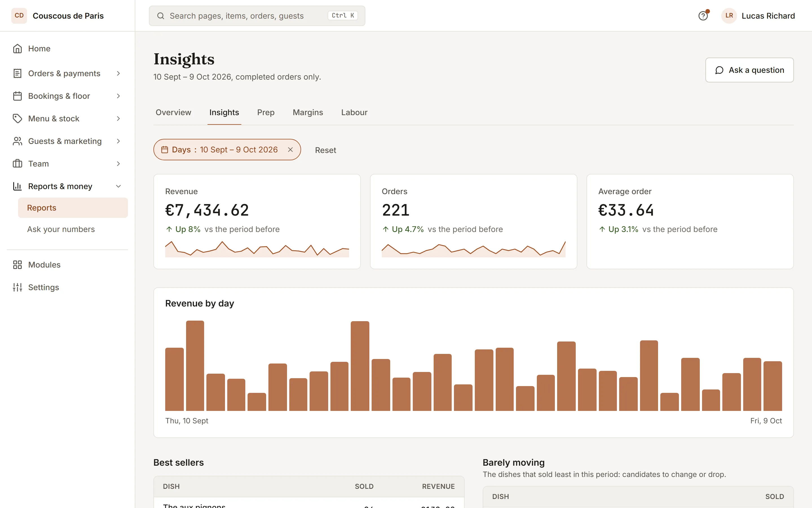
Task: Click the calendar icon in Days filter
Action: click(164, 150)
